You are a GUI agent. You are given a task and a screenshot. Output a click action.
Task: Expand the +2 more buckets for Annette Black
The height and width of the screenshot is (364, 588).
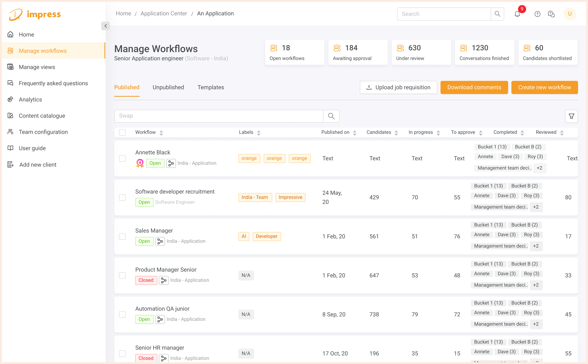[539, 168]
